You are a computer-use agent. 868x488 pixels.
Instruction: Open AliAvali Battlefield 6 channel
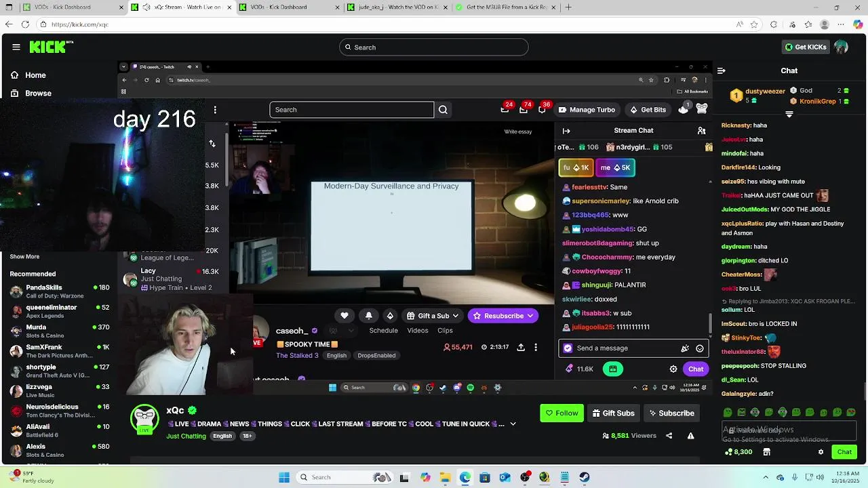pyautogui.click(x=60, y=430)
